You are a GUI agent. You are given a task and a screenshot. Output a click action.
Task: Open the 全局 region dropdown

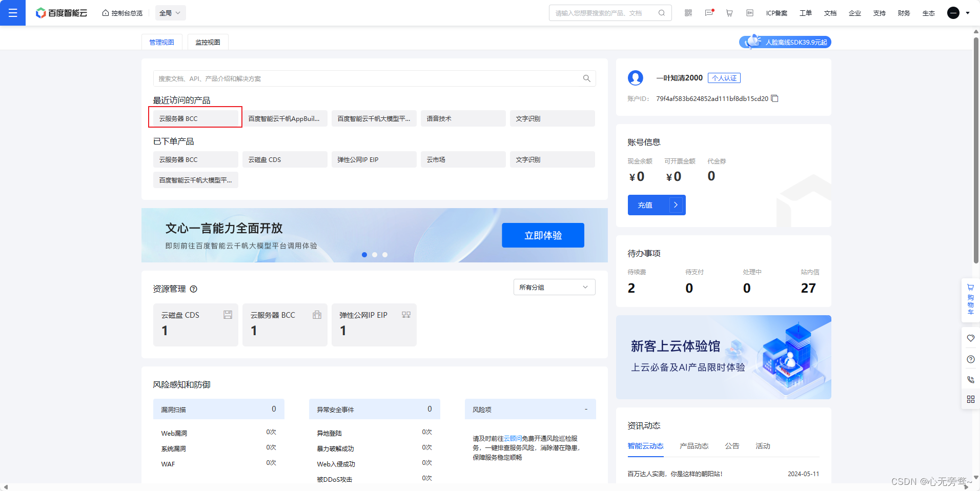[170, 13]
